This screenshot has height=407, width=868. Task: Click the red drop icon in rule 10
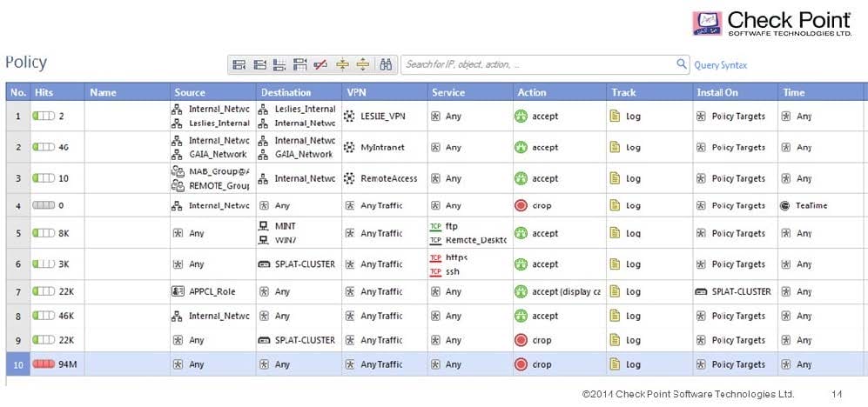tap(521, 364)
